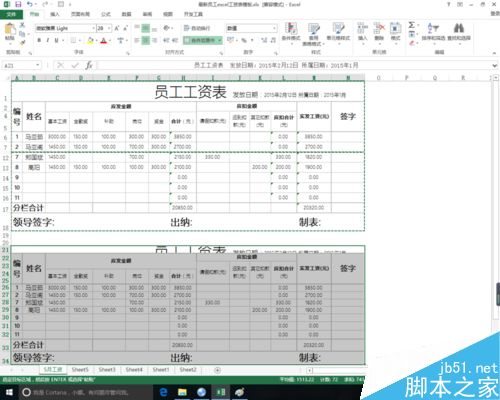Open Windows Start menu
This screenshot has height=400, width=500.
tap(9, 392)
